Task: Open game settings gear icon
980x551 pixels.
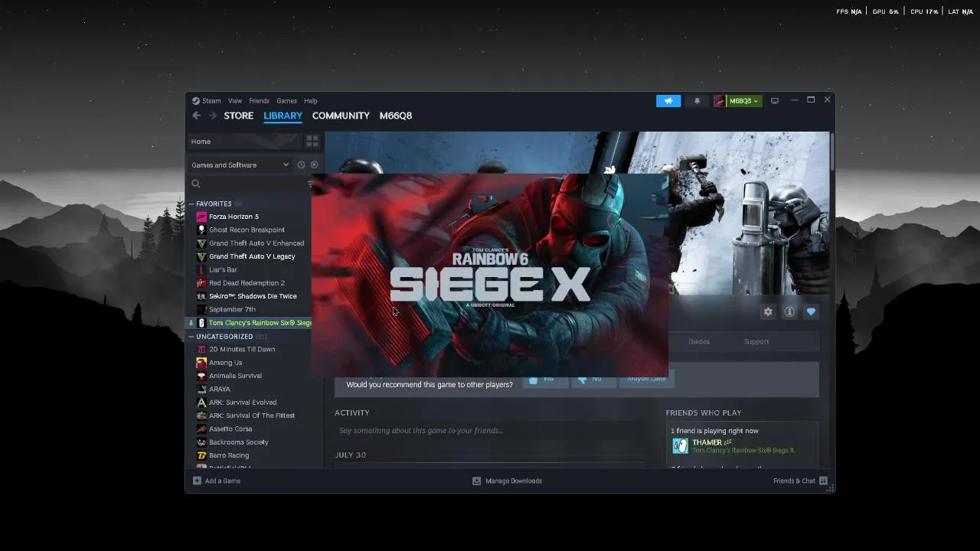Action: coord(768,311)
